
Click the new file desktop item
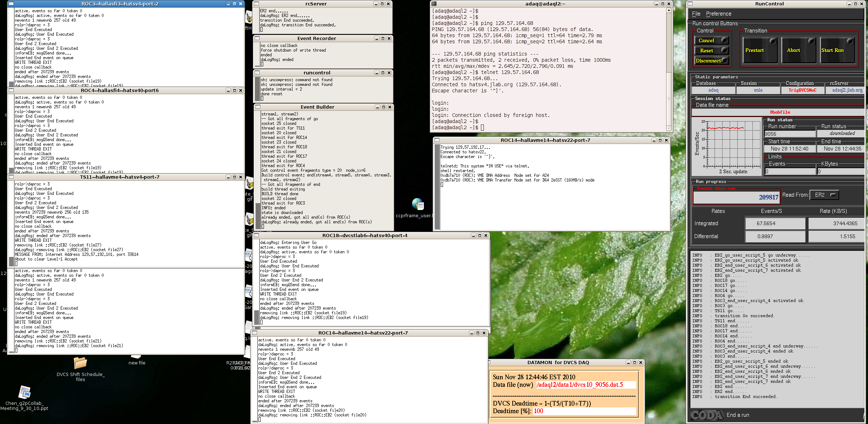137,363
